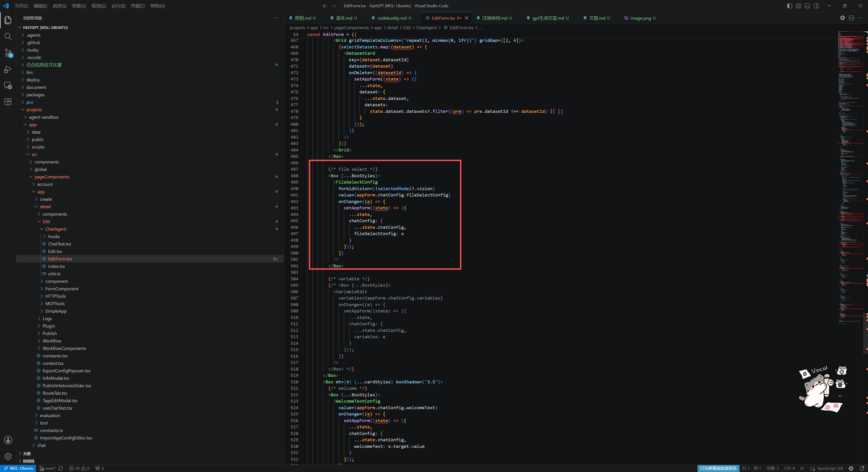The height and width of the screenshot is (472, 868).
Task: Open Extensions view in activity bar
Action: click(8, 101)
